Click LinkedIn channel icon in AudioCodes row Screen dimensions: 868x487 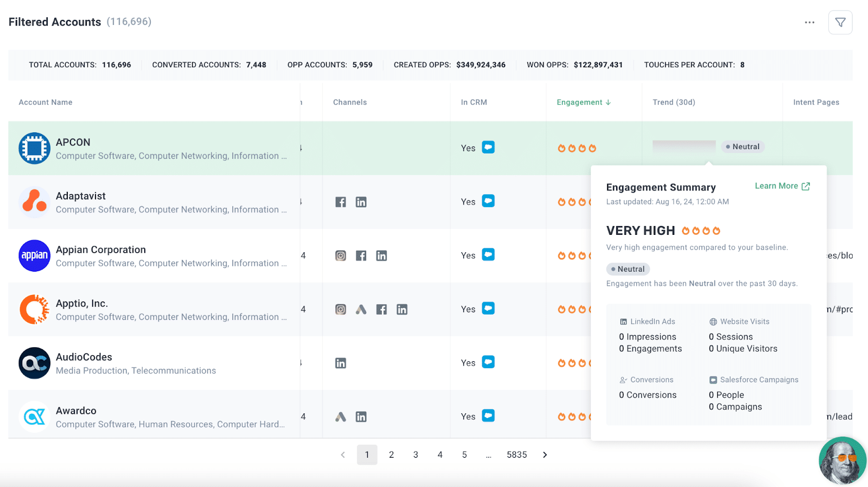coord(341,363)
